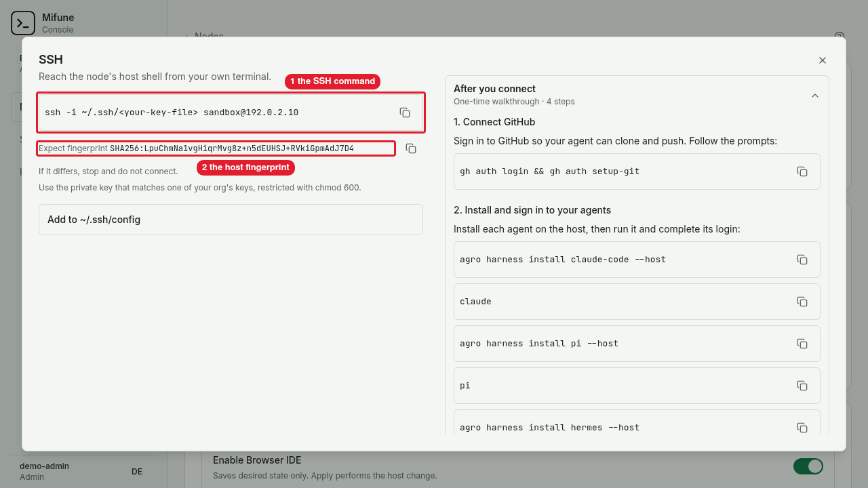Click 'If it differs, stop and do not connect.'
Viewport: 868px width, 488px height.
[x=108, y=171]
